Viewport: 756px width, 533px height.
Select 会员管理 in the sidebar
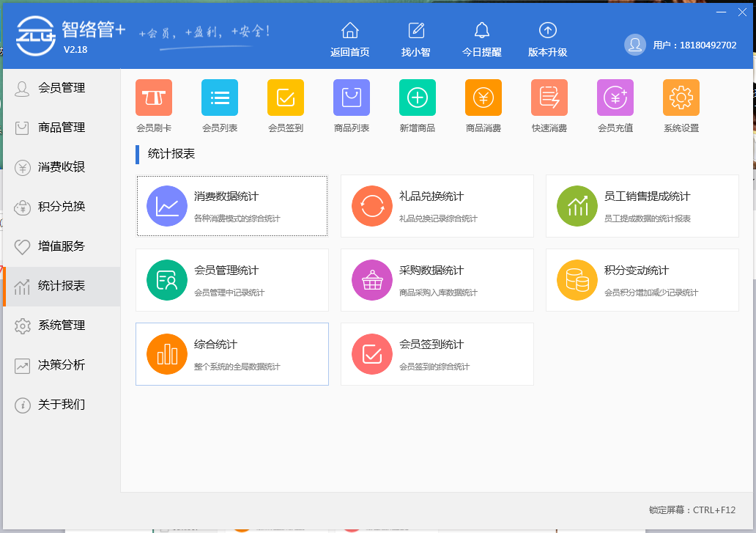pos(60,87)
